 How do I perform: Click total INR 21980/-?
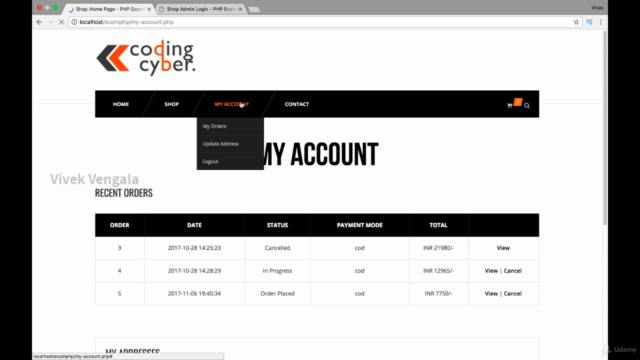[x=438, y=248]
